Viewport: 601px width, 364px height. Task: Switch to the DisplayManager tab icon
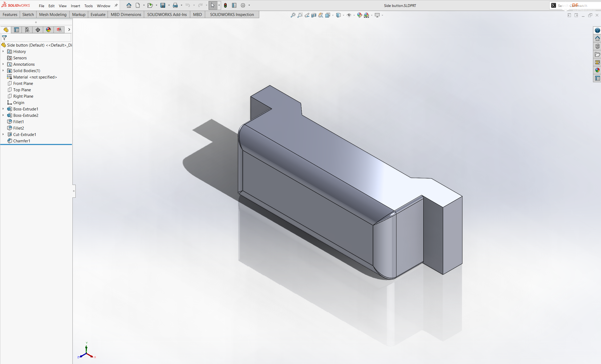coord(48,30)
